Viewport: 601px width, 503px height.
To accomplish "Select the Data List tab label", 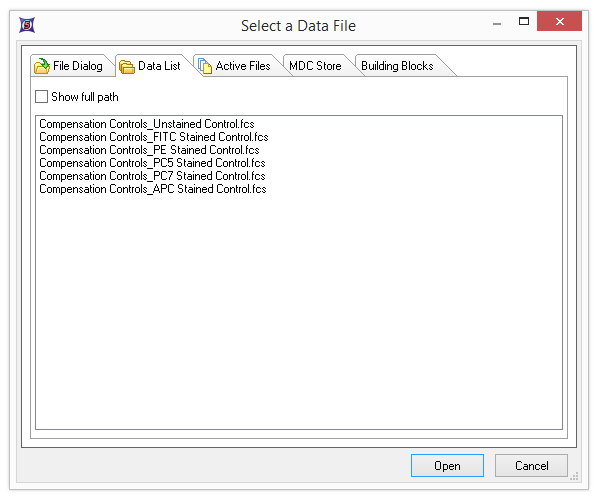I will [x=159, y=67].
